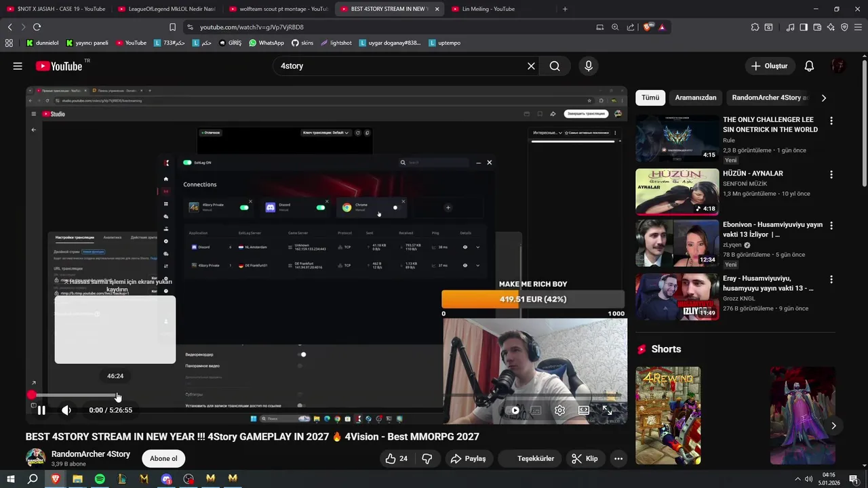The width and height of the screenshot is (868, 488).
Task: Open the Windows Start menu
Action: click(10, 479)
